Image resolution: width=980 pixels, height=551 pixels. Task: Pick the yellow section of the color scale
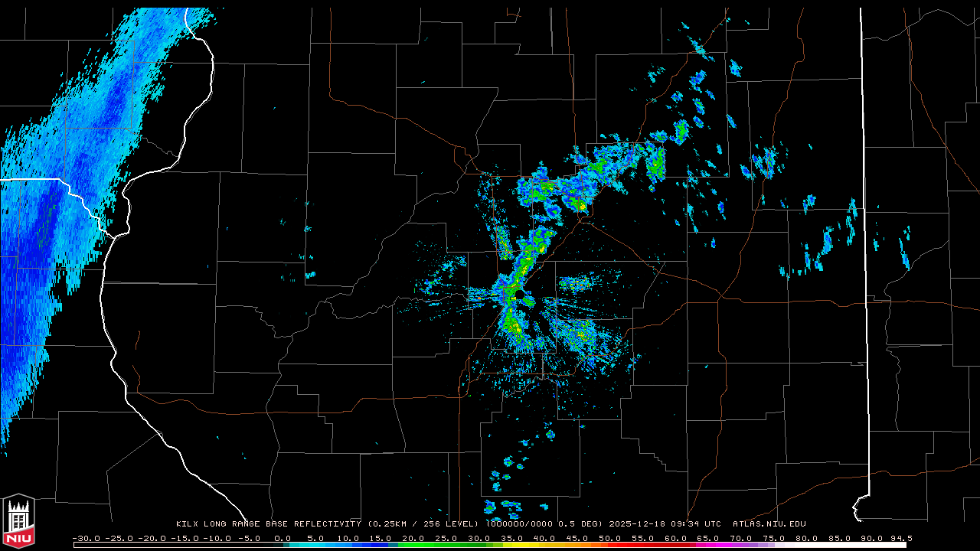[x=528, y=545]
